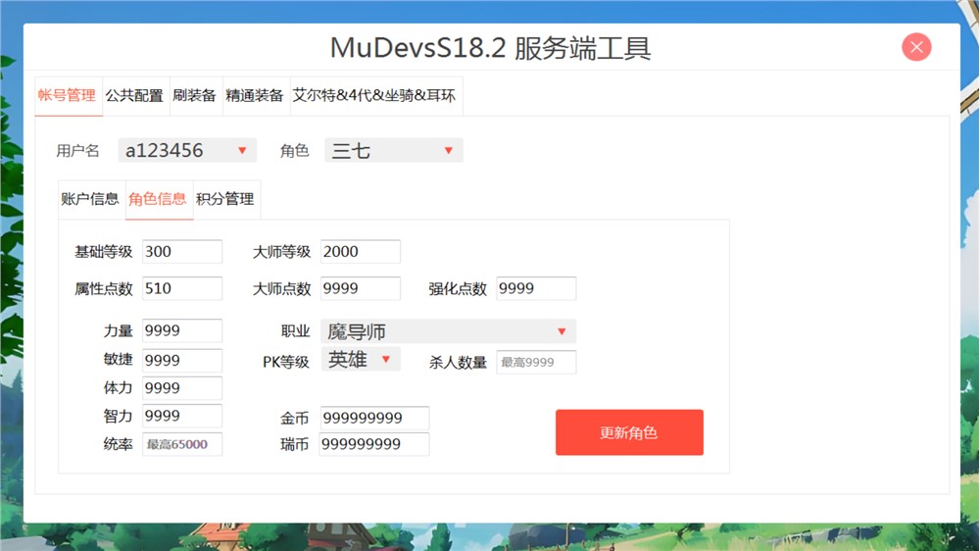
Task: Focus the 大师等级 field showing 2000
Action: (x=360, y=252)
